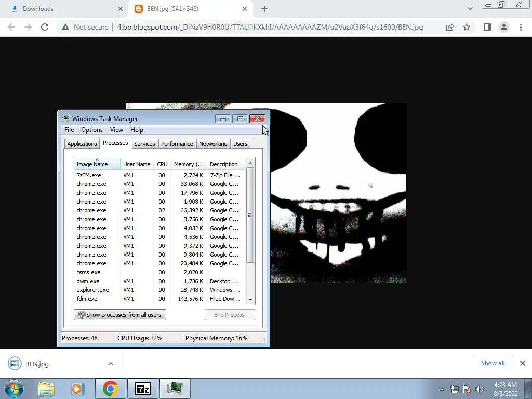The width and height of the screenshot is (532, 399).
Task: Open Windows Media Player from taskbar
Action: pyautogui.click(x=78, y=389)
